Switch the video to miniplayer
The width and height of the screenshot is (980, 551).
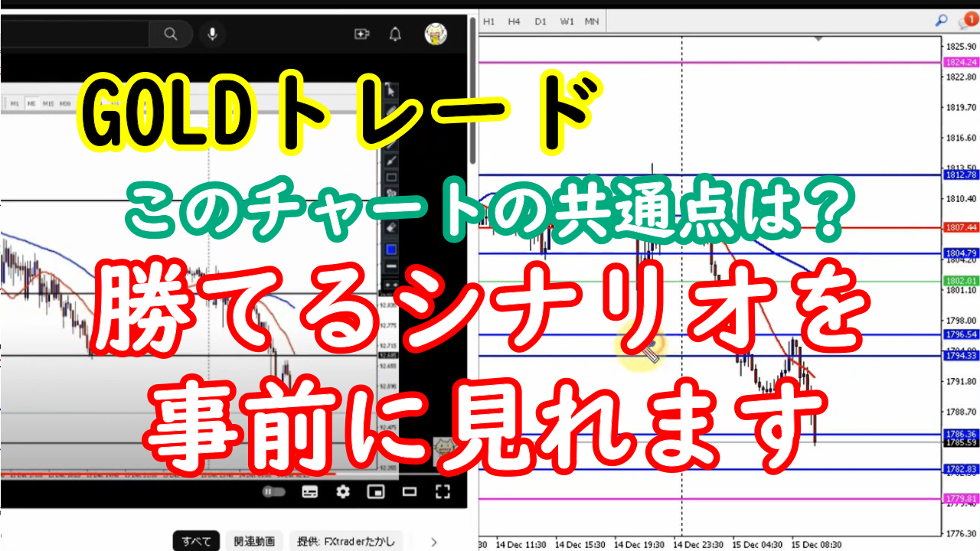coord(376,491)
